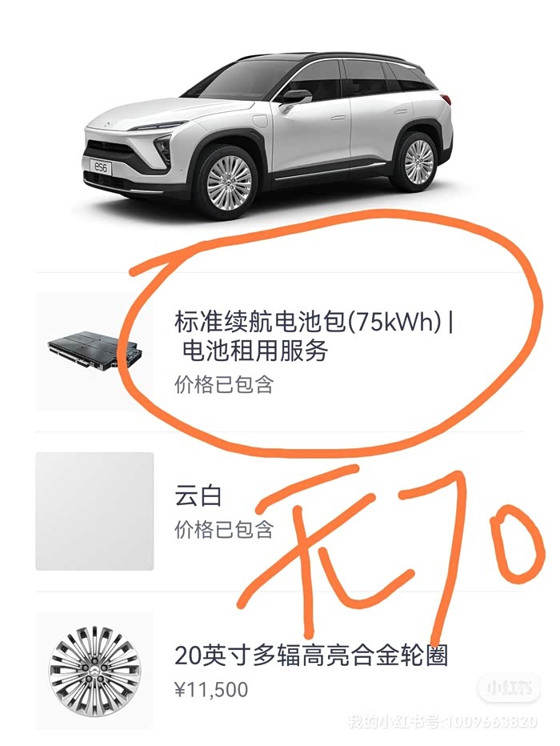Open the 20英寸多辐高亮合金轮圈 option

[311, 656]
